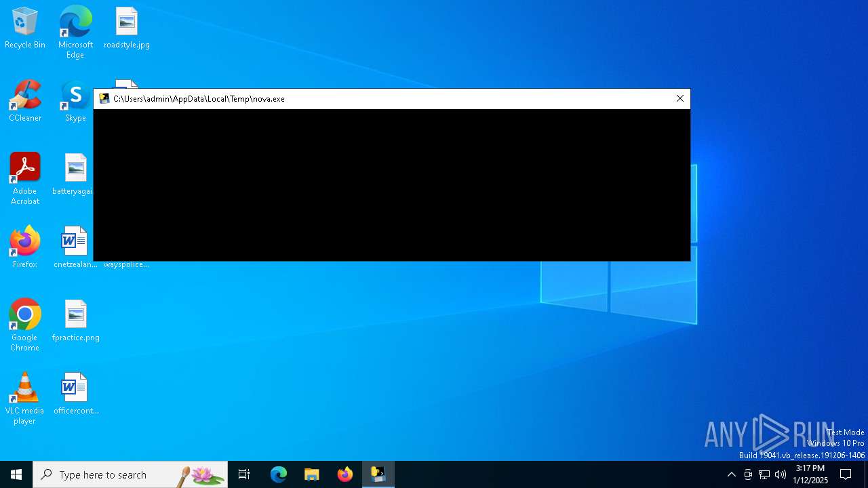The image size is (868, 488).
Task: Close the nova.exe console window
Action: 680,99
